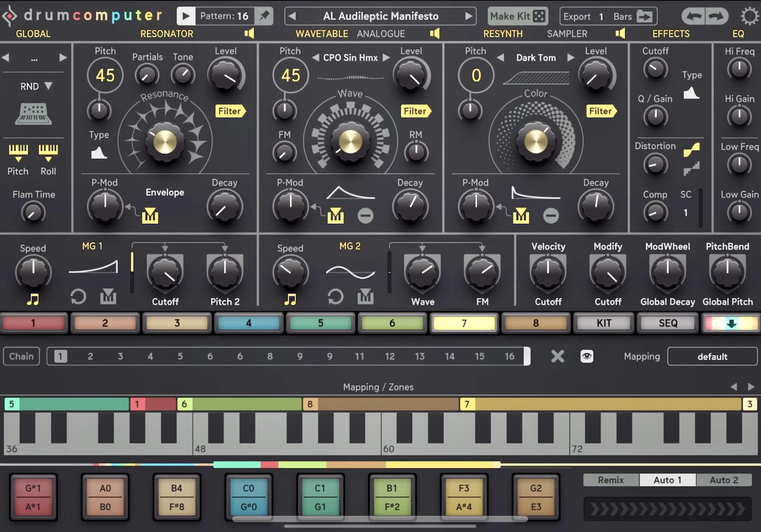
Task: Go to next preset after Audileptic Manifesto
Action: click(x=468, y=16)
